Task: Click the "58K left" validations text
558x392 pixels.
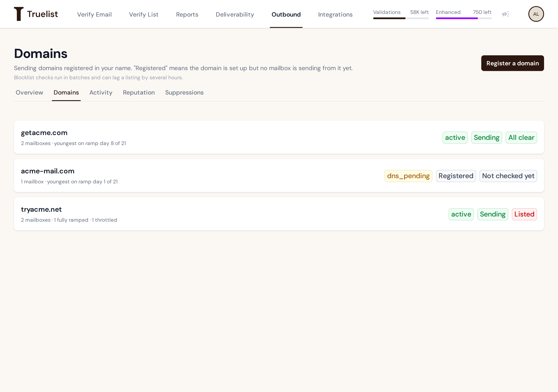Action: [419, 12]
